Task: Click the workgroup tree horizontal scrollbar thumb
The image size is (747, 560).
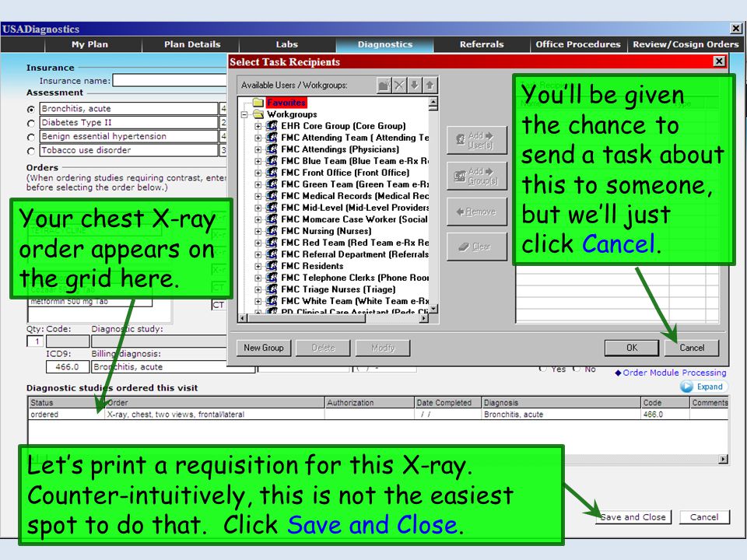Action: 306,319
